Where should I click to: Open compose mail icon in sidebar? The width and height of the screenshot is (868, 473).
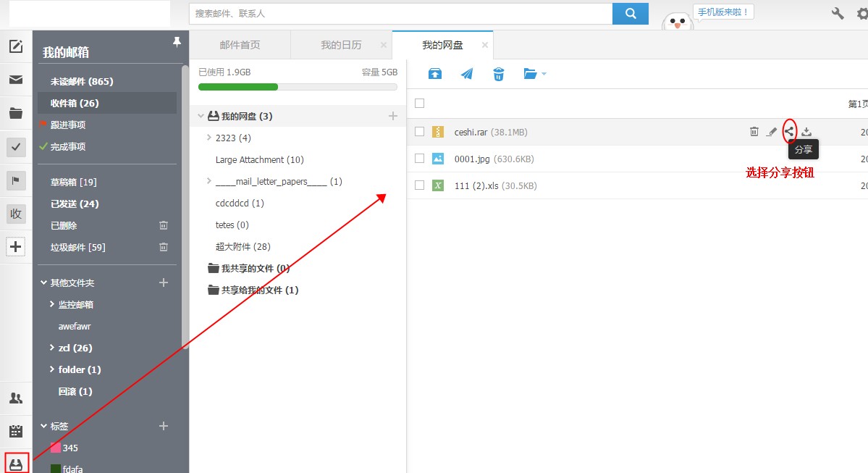coord(16,46)
